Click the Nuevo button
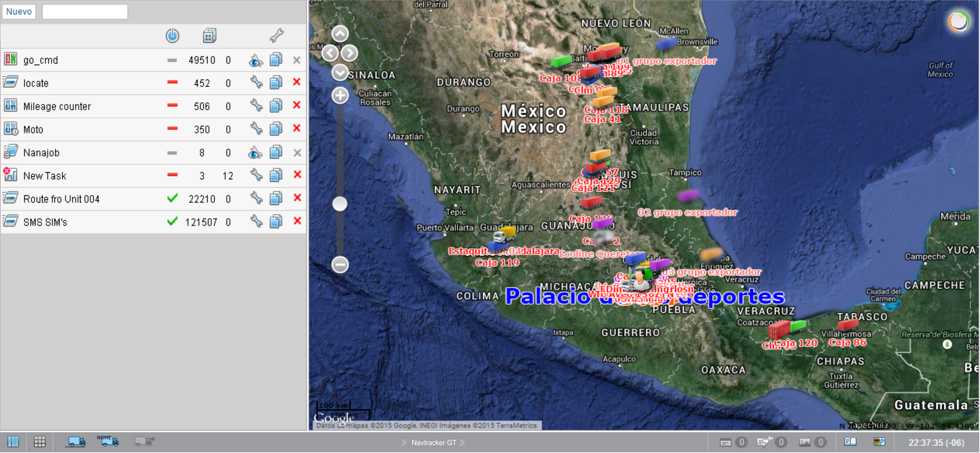 (x=19, y=12)
